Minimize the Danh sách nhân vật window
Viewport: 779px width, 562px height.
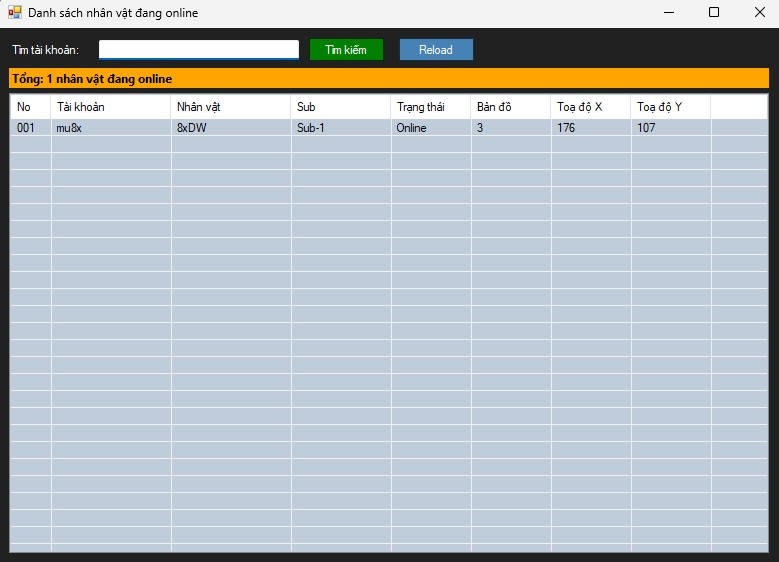point(669,12)
